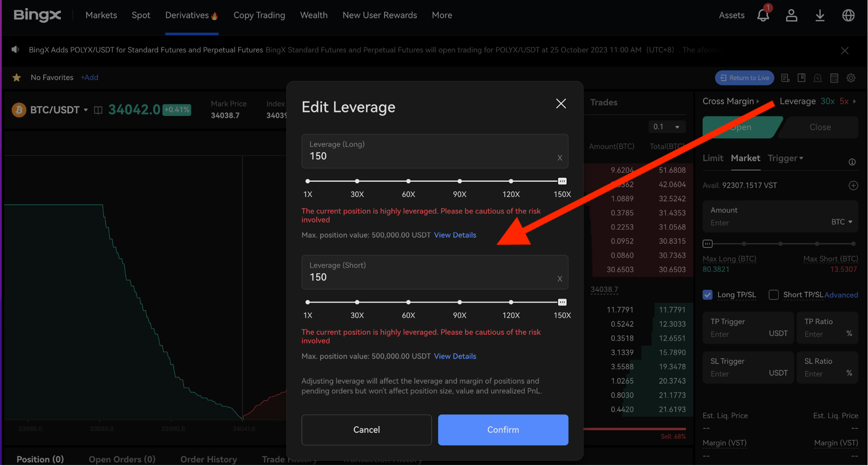Open the calculator icon in toolbar

[834, 78]
